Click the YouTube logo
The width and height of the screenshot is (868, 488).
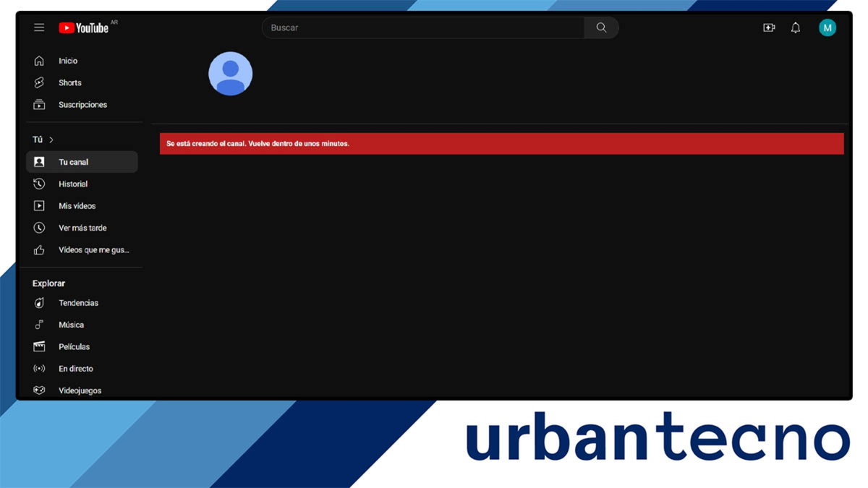84,27
